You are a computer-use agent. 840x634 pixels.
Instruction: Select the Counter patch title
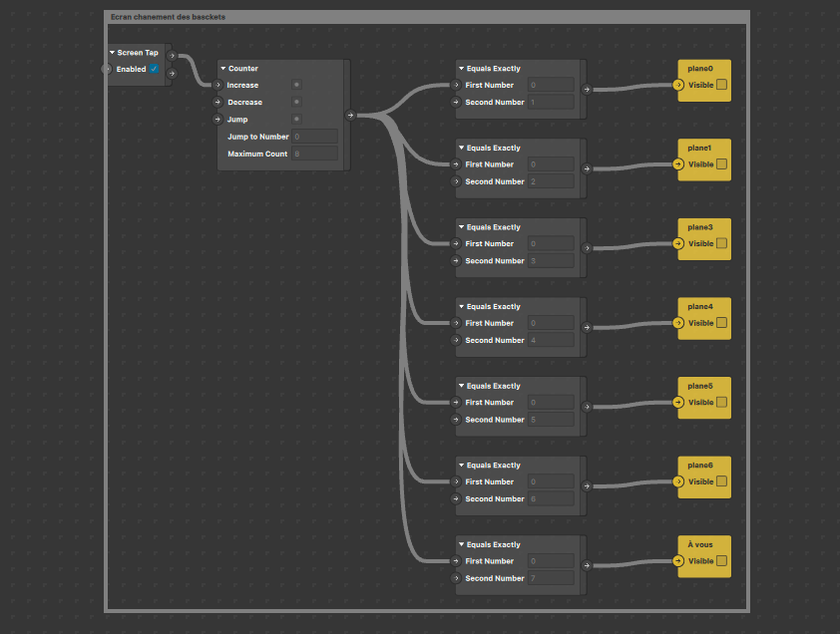coord(243,69)
